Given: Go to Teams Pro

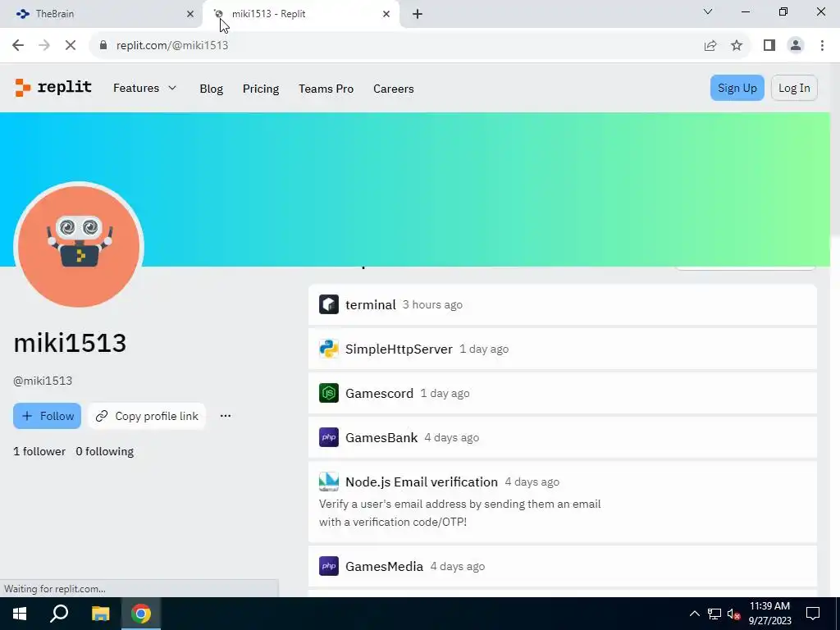Looking at the screenshot, I should [x=326, y=89].
